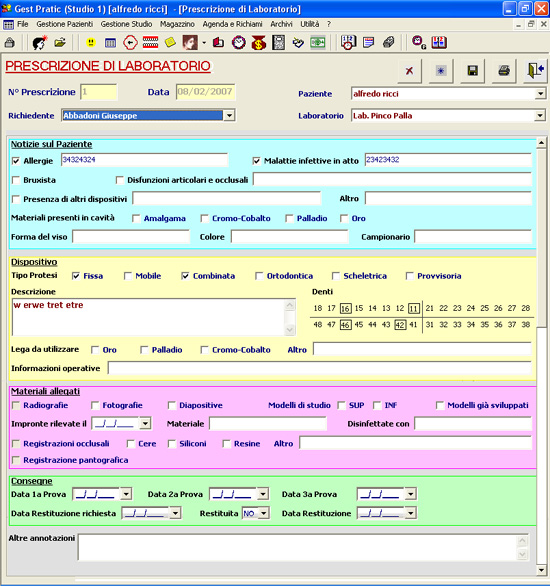Click the exit door button
Viewport: 550px width, 586px height.
point(535,71)
